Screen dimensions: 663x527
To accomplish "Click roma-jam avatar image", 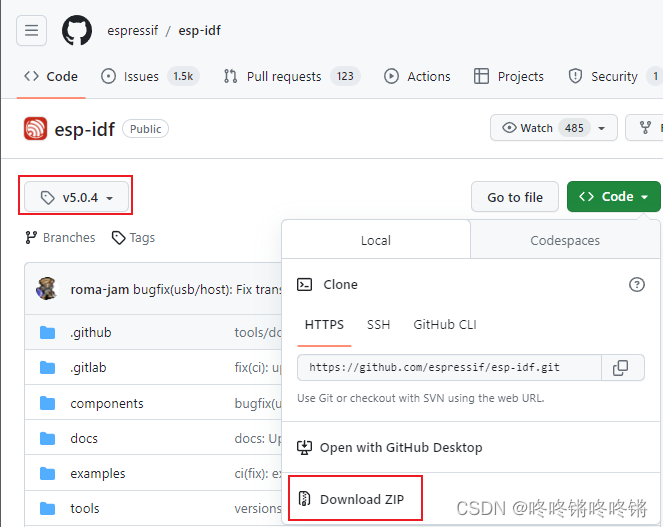I will [x=47, y=289].
